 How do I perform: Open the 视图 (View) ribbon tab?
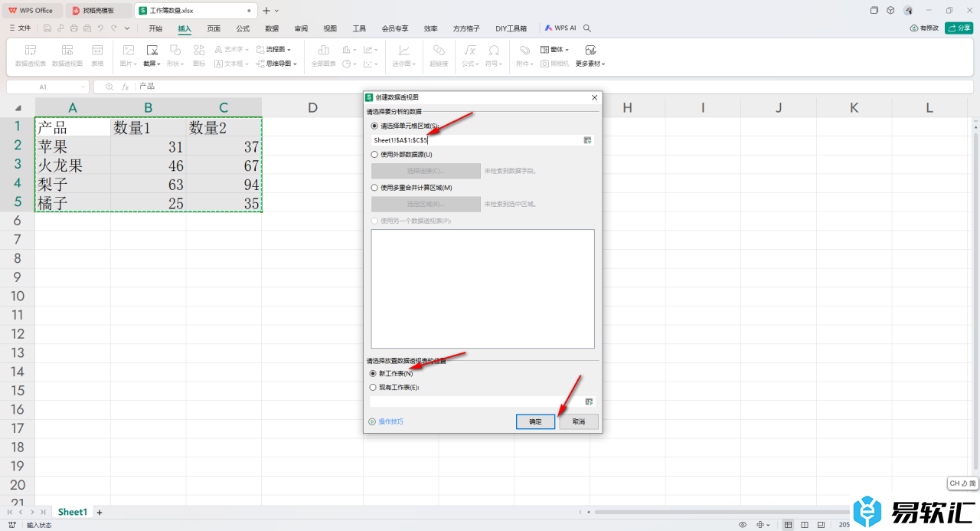pyautogui.click(x=330, y=28)
